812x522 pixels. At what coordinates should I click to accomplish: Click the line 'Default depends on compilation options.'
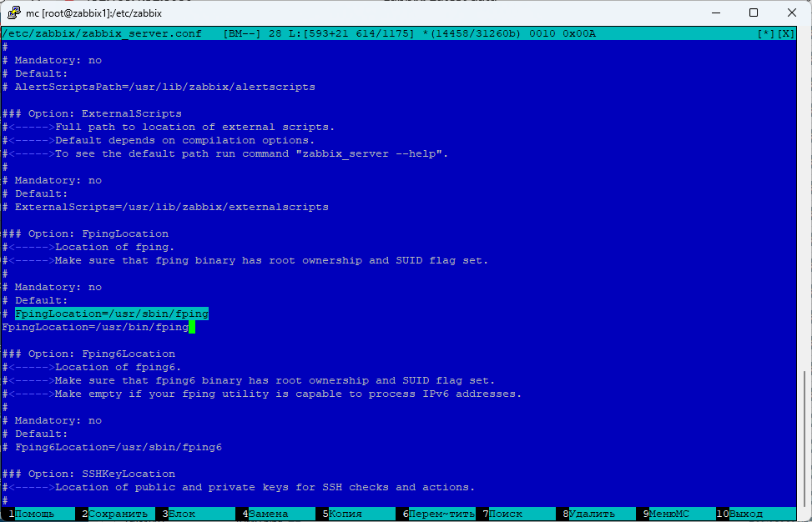159,140
